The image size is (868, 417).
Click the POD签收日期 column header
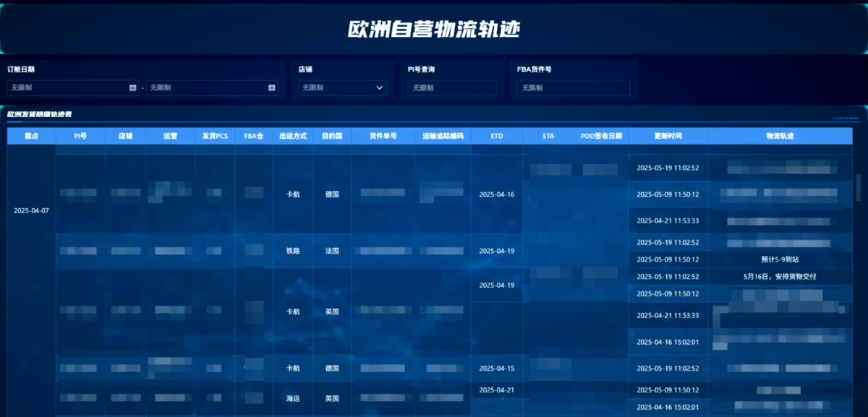(601, 136)
